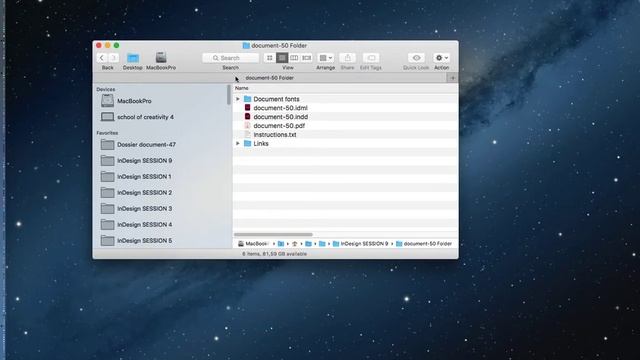Viewport: 640px width, 360px height.
Task: Click the sidebar vertical scrollbar
Action: click(x=229, y=95)
